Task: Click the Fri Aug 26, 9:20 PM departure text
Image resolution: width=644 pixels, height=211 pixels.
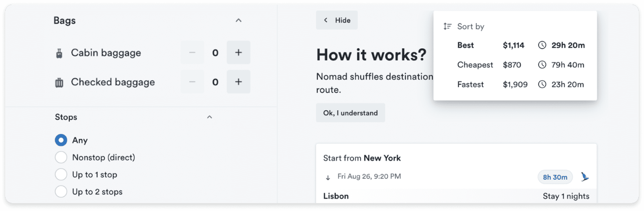Action: tap(369, 176)
